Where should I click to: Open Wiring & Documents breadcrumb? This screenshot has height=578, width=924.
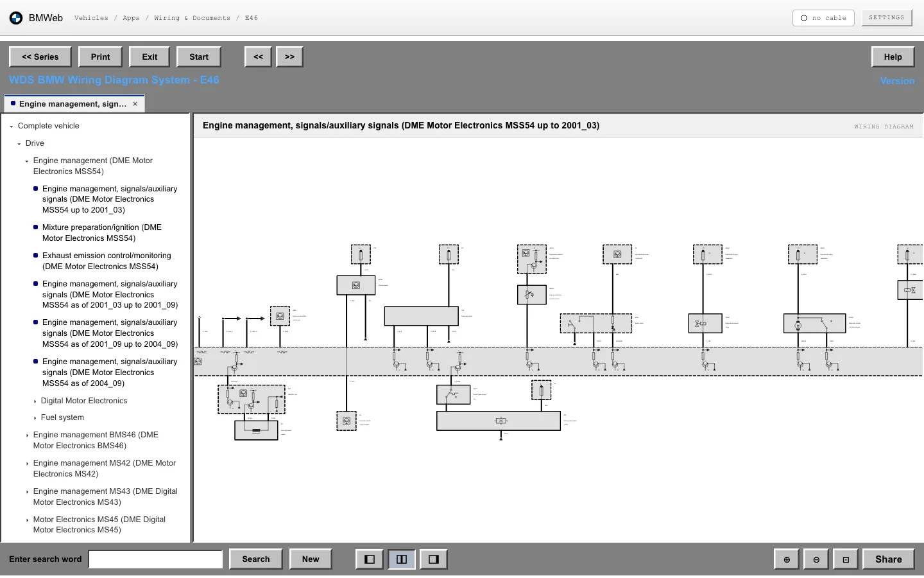192,18
